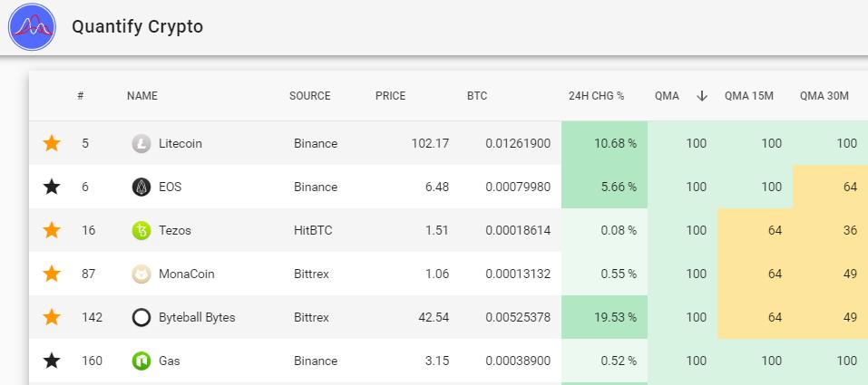Open the EOS name link
Viewport: 868px width, 385px height.
[170, 187]
